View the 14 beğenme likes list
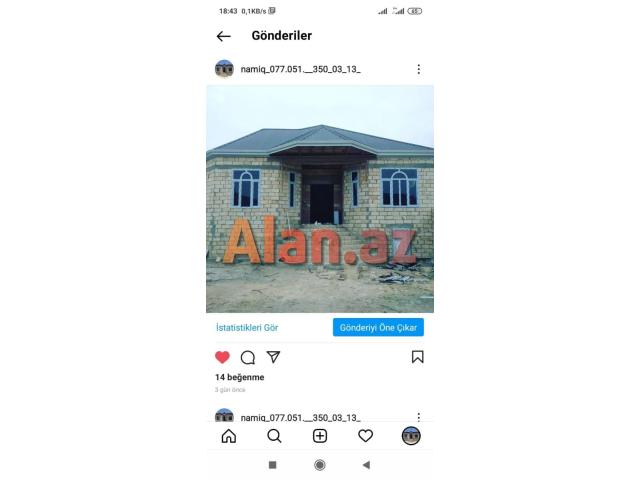Screen dimensions: 640x480 pos(240,377)
